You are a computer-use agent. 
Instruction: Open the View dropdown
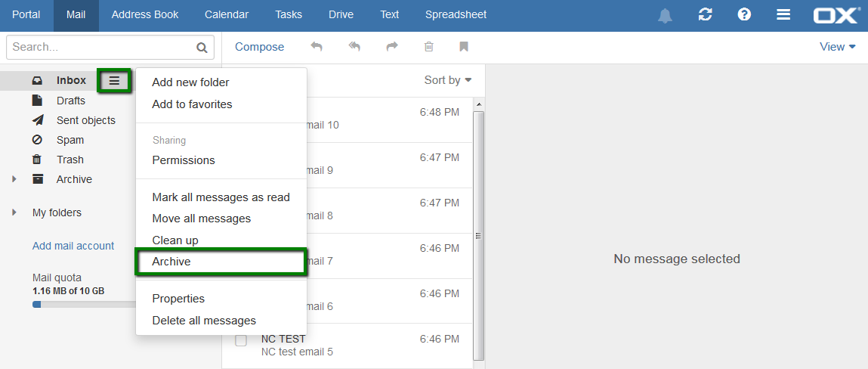pos(838,47)
